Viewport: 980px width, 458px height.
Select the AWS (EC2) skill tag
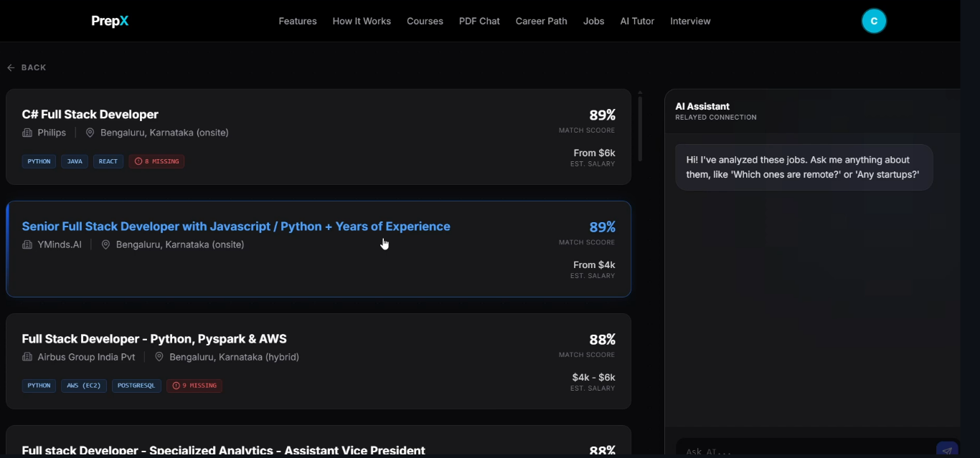pyautogui.click(x=84, y=386)
